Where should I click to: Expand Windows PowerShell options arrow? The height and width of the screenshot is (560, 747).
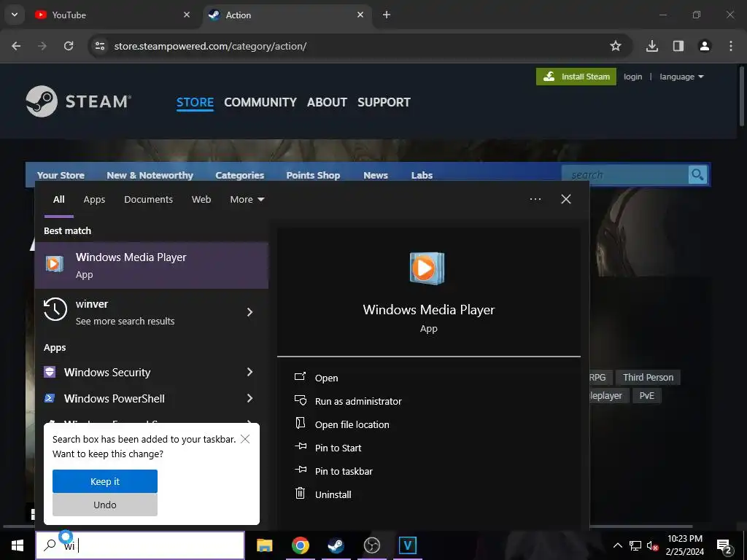[249, 398]
